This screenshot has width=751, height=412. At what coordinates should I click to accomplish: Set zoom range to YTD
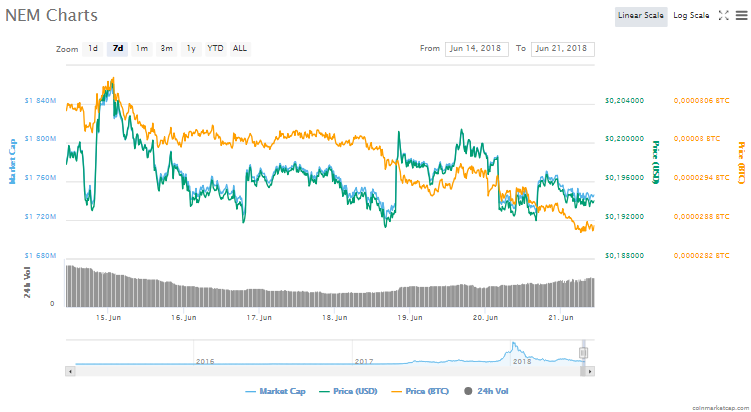pos(215,48)
